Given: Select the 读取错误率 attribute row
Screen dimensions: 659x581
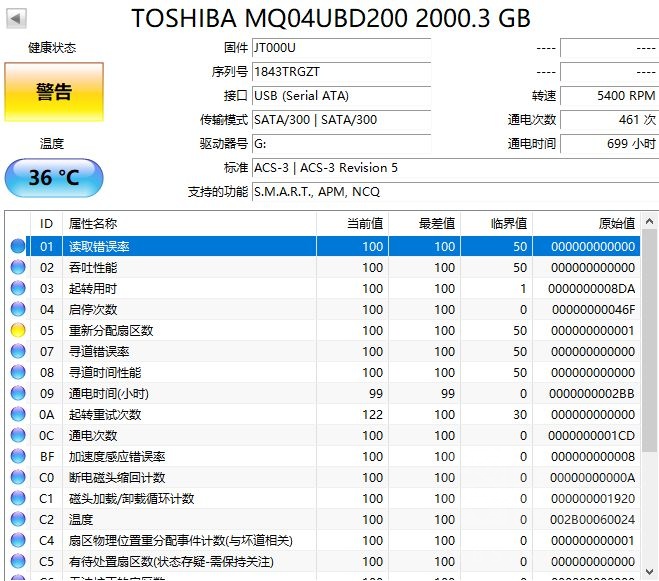Looking at the screenshot, I should click(323, 246).
